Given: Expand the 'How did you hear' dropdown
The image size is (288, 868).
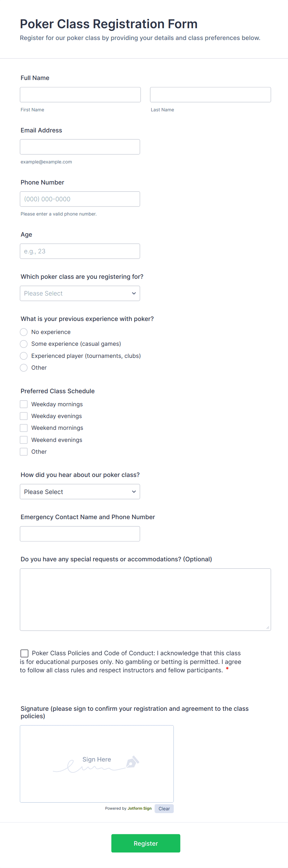Looking at the screenshot, I should (80, 492).
